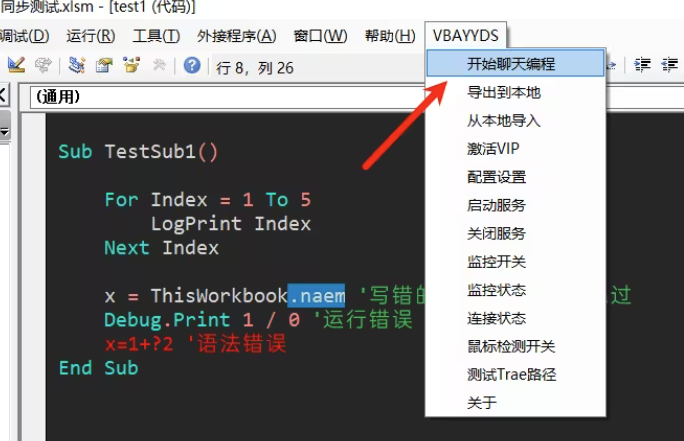This screenshot has width=684, height=441.
Task: Click the red x=1+?2 error line
Action: click(139, 344)
